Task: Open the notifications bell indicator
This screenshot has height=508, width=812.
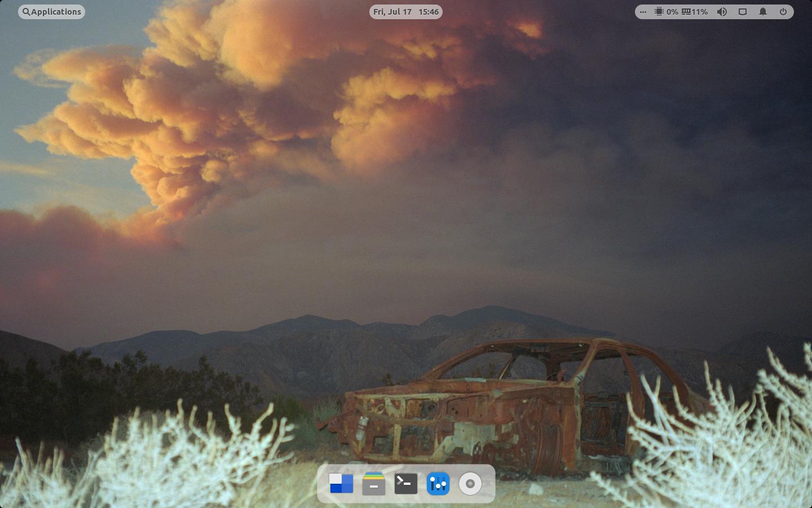Action: point(763,12)
